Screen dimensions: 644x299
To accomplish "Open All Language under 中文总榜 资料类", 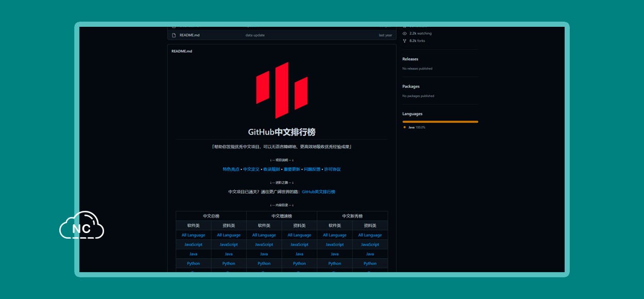I will pyautogui.click(x=229, y=235).
